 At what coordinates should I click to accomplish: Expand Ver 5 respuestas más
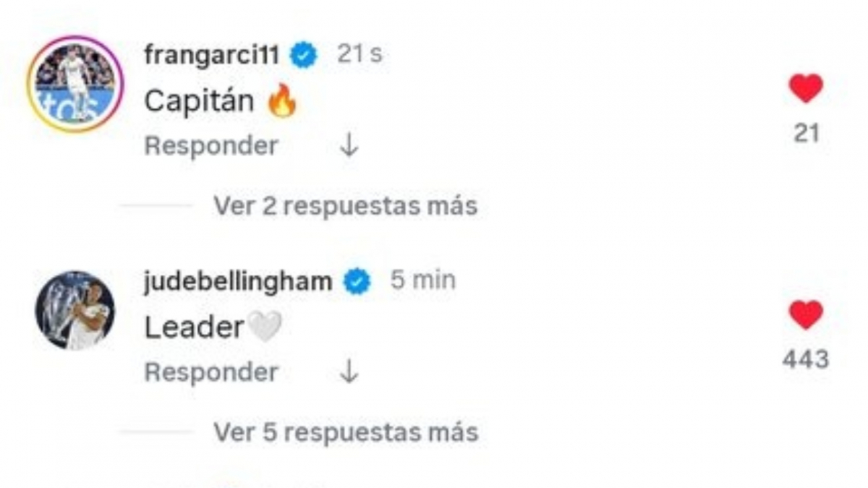pyautogui.click(x=345, y=432)
